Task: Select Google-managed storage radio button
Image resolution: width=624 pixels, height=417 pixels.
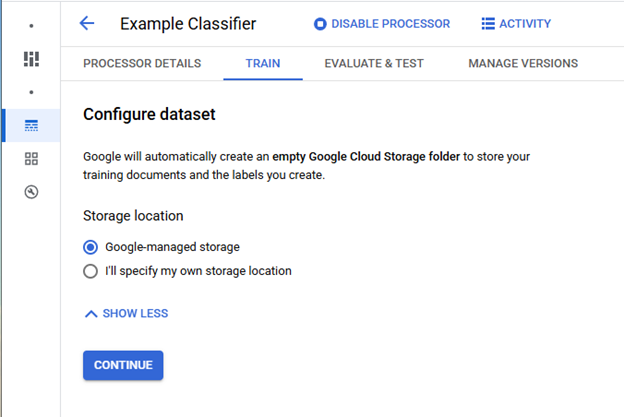Action: click(91, 247)
